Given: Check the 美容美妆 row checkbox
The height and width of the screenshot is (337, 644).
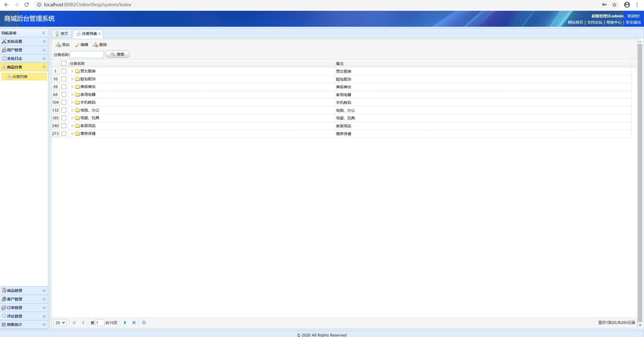Looking at the screenshot, I should 64,87.
